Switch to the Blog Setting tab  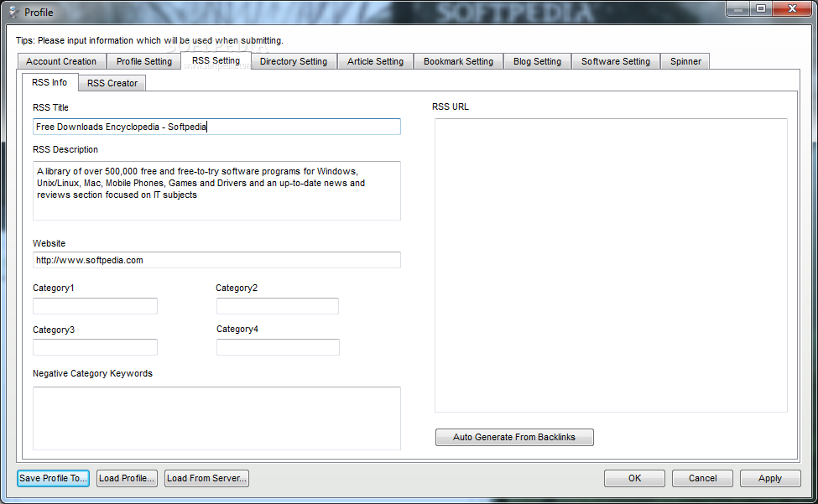tap(537, 61)
